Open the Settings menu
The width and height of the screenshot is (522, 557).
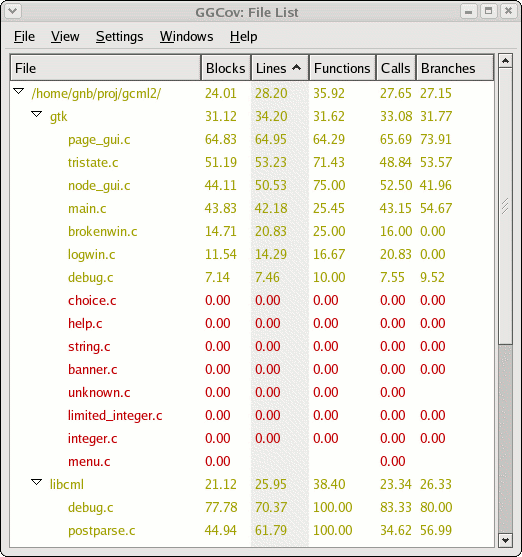119,37
